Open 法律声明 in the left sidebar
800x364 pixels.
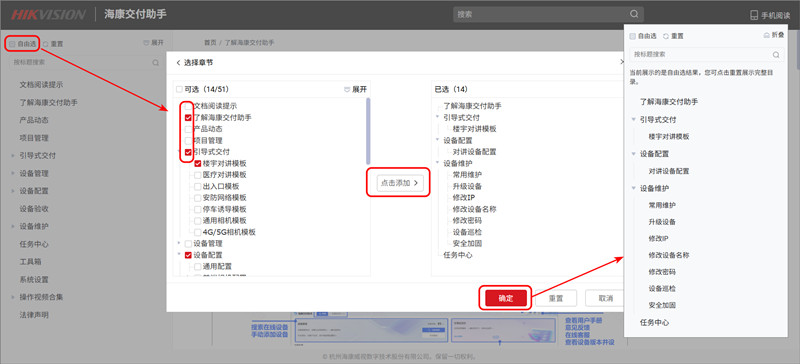point(34,315)
